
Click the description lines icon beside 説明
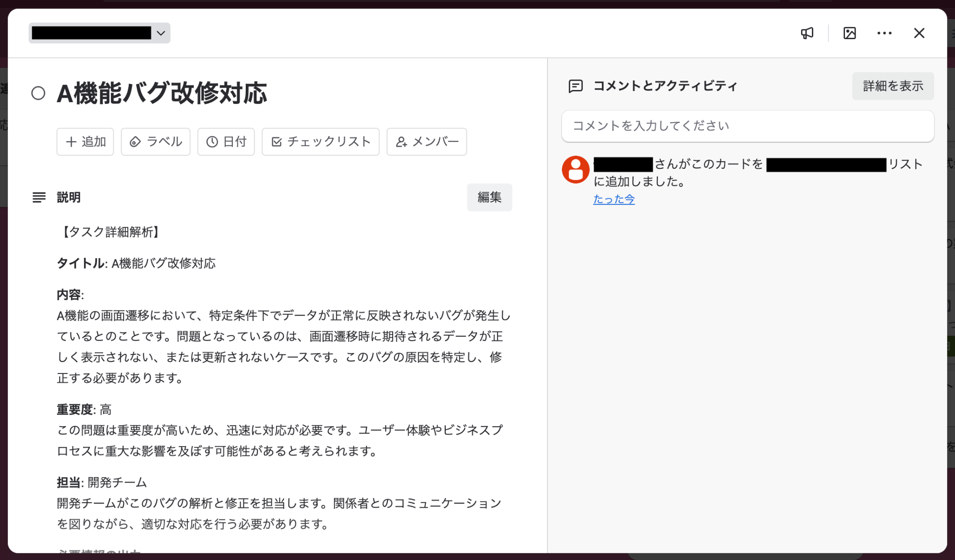tap(39, 197)
